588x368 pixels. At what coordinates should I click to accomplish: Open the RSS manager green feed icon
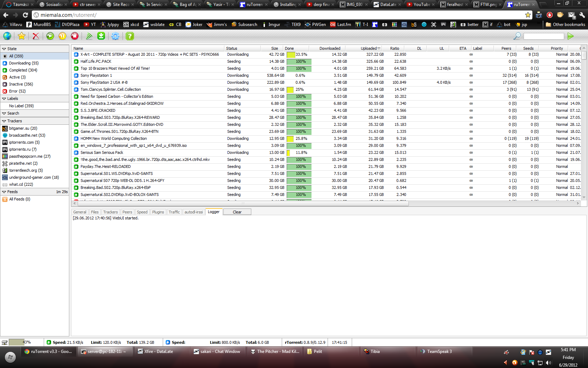click(x=89, y=36)
